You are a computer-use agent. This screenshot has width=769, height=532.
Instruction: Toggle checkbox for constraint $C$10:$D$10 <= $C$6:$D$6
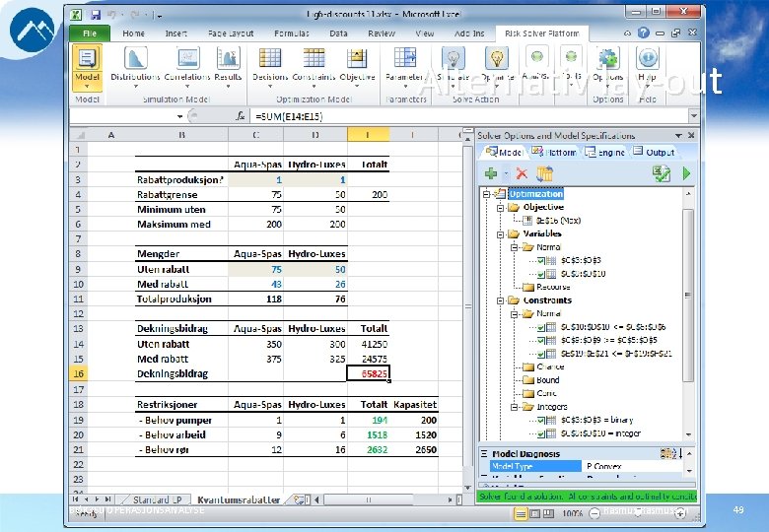[x=541, y=327]
